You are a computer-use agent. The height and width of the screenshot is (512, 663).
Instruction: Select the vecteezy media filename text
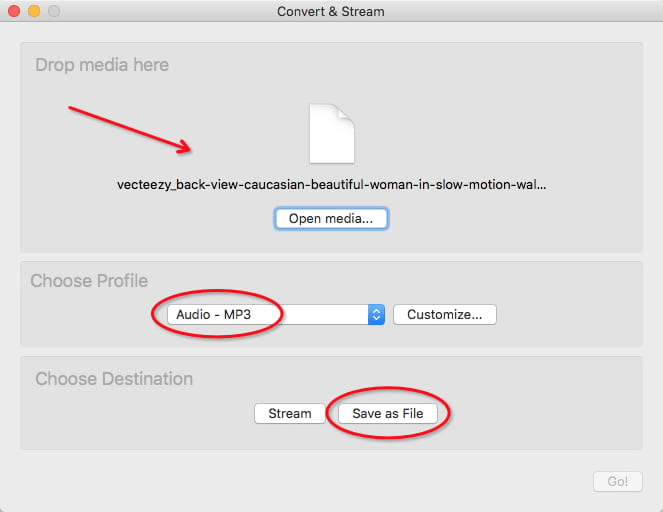pos(331,185)
